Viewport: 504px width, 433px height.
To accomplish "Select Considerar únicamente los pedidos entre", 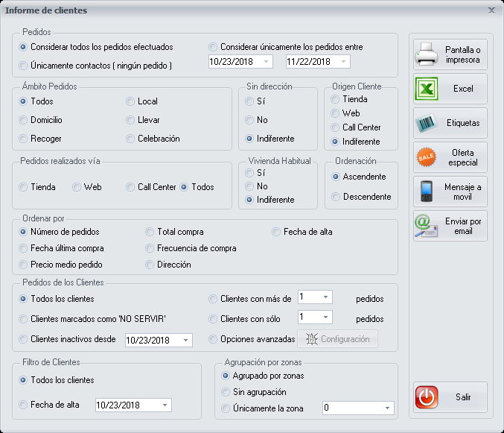I will [x=213, y=47].
